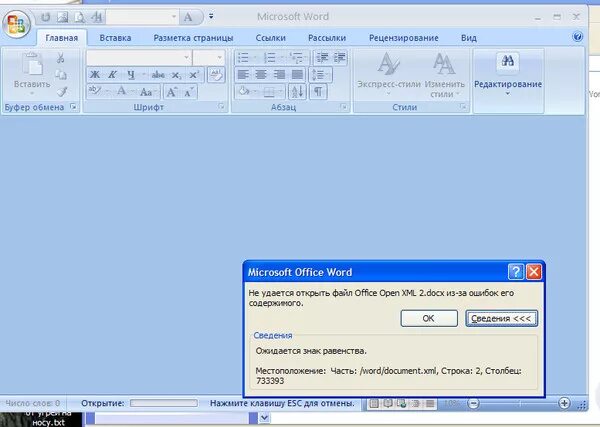
Task: Switch to the Разметка страницы tab
Action: 193,38
